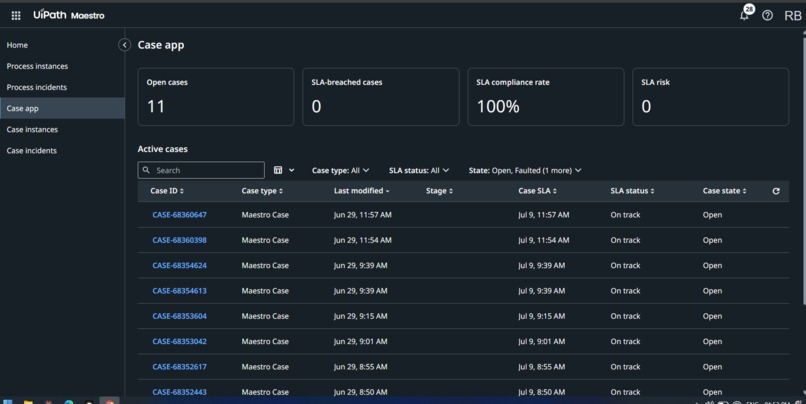Viewport: 806px width, 404px height.
Task: Select Case app in sidebar
Action: point(62,108)
